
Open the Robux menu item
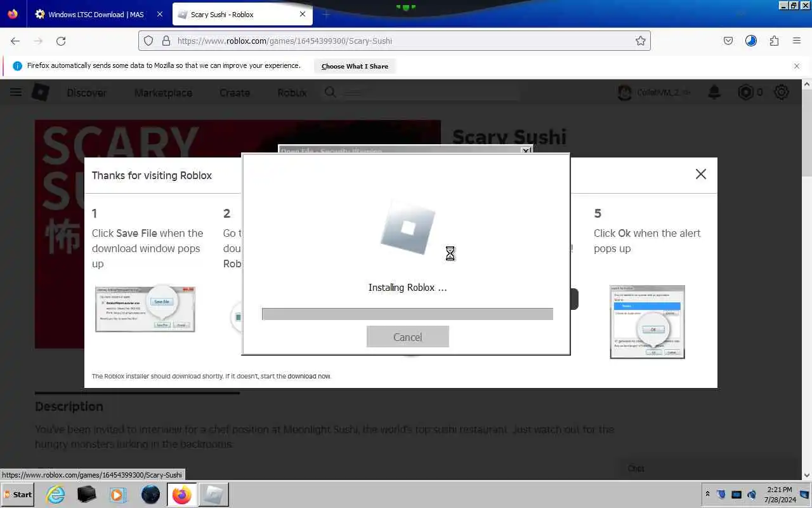click(292, 93)
